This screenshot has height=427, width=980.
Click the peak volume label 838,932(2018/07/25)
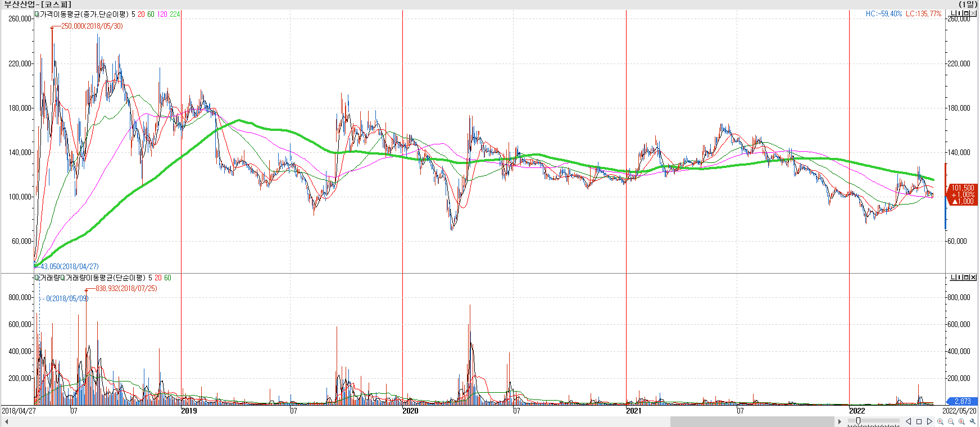126,288
